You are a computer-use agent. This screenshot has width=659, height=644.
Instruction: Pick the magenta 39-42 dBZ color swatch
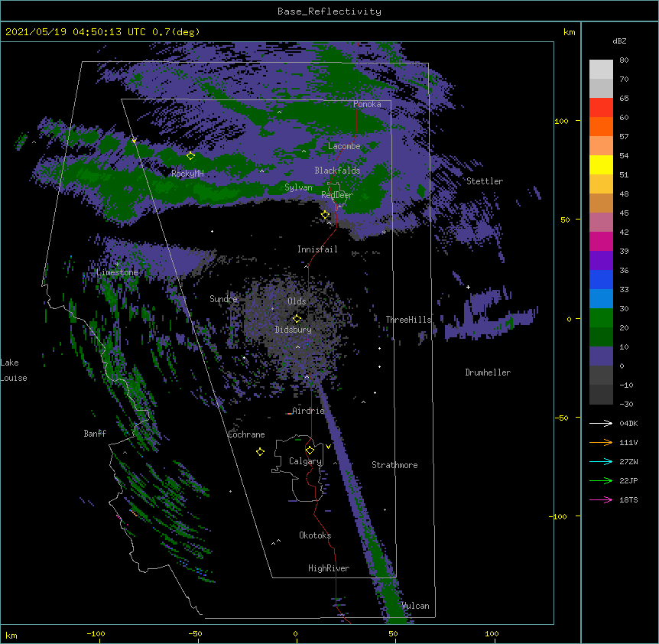coord(601,241)
